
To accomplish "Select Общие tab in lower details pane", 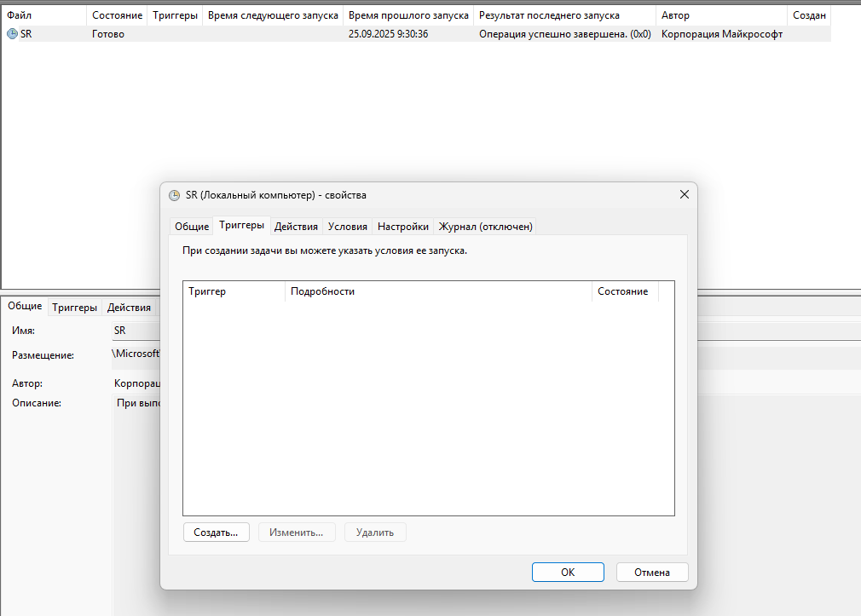I will tap(25, 306).
